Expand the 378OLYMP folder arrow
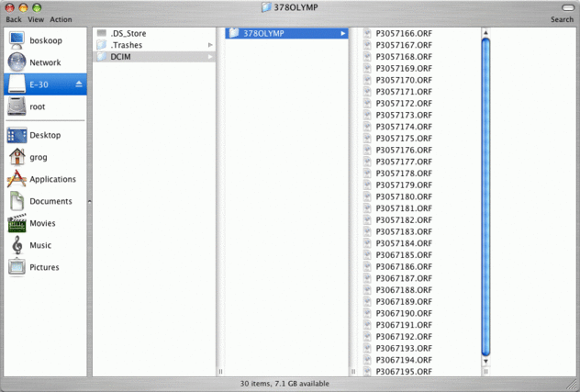This screenshot has width=580, height=392. tap(343, 33)
